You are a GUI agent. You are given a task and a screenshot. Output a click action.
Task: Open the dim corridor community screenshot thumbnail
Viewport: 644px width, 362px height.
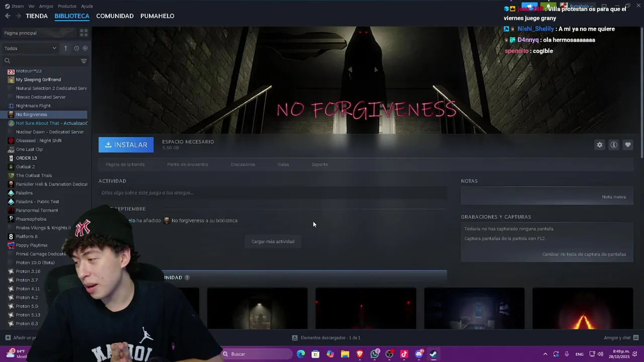click(x=257, y=309)
